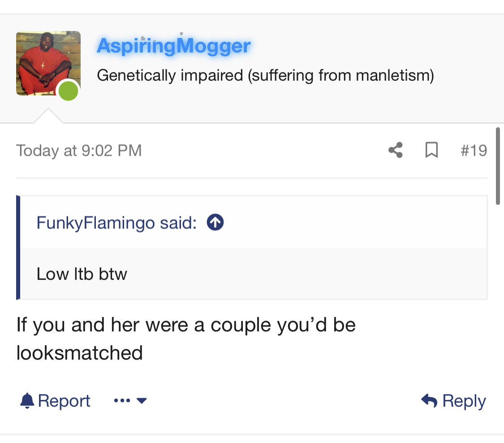Bookmark this post using the bookmark icon
Image resolution: width=504 pixels, height=443 pixels.
coord(431,150)
